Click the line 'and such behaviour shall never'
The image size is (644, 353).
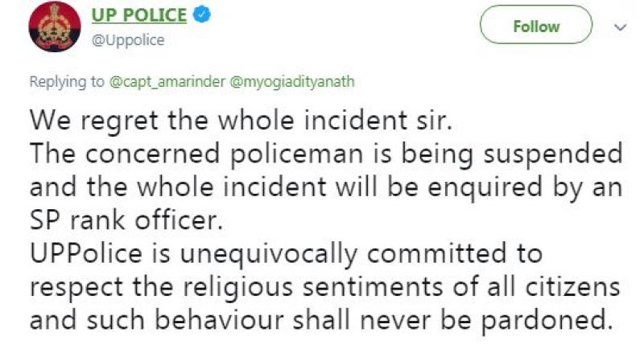tap(317, 319)
